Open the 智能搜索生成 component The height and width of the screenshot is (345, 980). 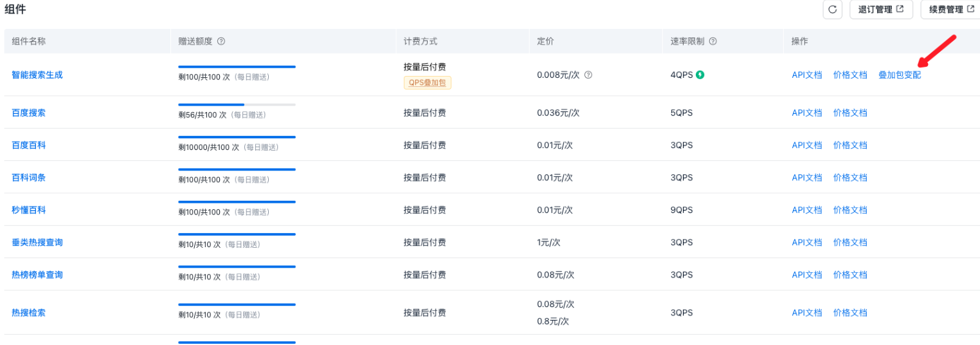(37, 75)
